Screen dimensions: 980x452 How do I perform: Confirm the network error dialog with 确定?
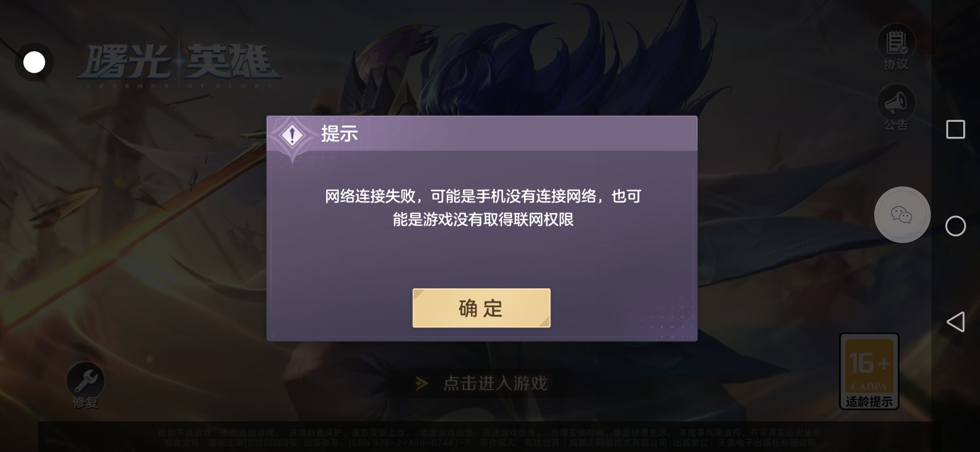click(481, 308)
